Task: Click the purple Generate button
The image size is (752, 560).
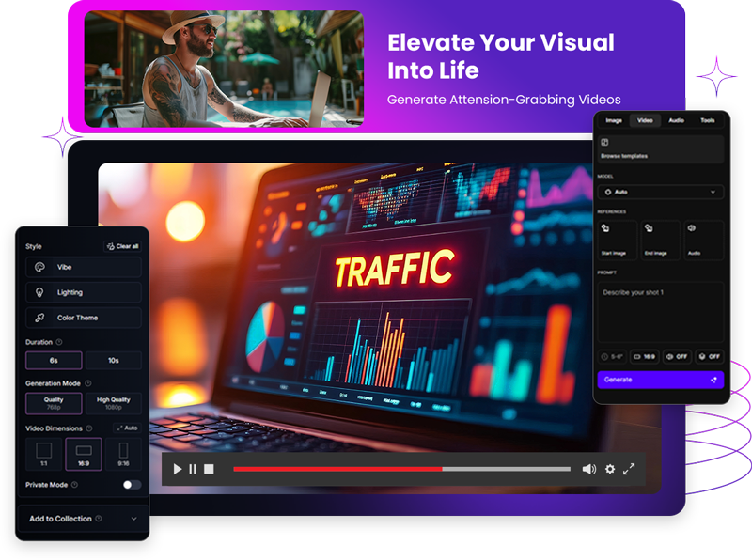Action: pyautogui.click(x=660, y=380)
